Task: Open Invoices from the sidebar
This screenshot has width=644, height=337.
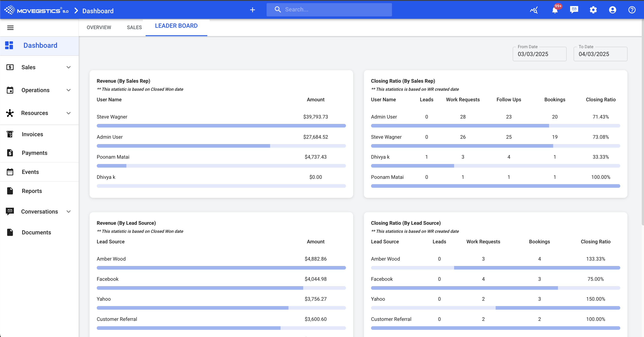Action: (32, 134)
